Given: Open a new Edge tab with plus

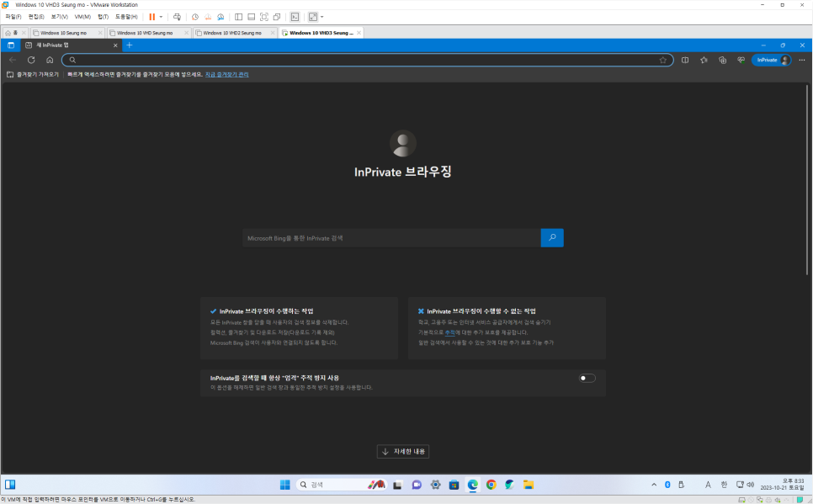Looking at the screenshot, I should (x=130, y=45).
